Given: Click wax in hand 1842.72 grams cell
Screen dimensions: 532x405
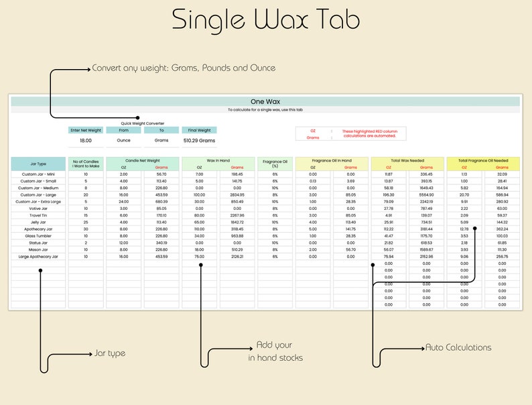Looking at the screenshot, I should (x=237, y=223).
